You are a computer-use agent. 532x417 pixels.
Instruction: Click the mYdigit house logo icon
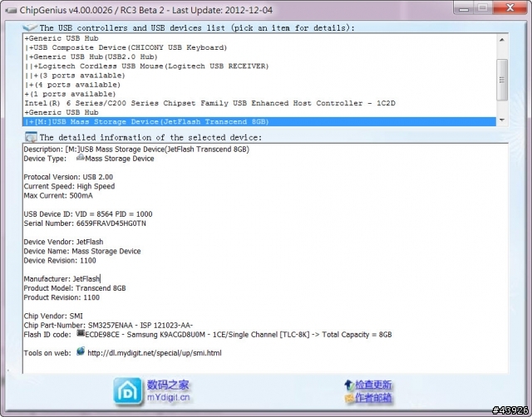click(x=127, y=391)
